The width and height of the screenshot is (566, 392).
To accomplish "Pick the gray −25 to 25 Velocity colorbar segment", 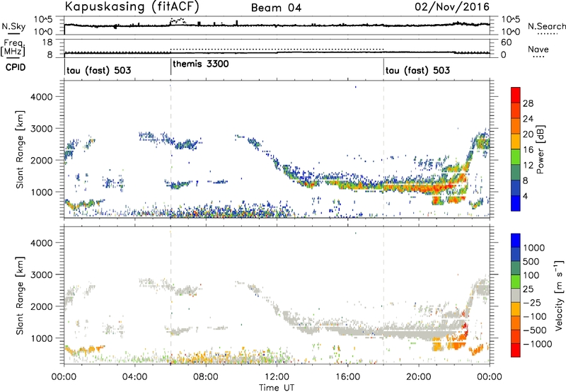I will point(516,295).
